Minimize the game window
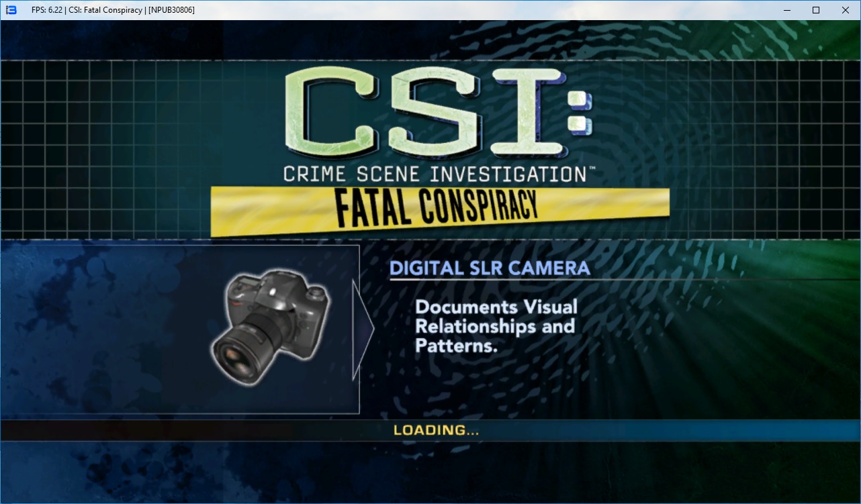The height and width of the screenshot is (504, 861). [x=785, y=10]
